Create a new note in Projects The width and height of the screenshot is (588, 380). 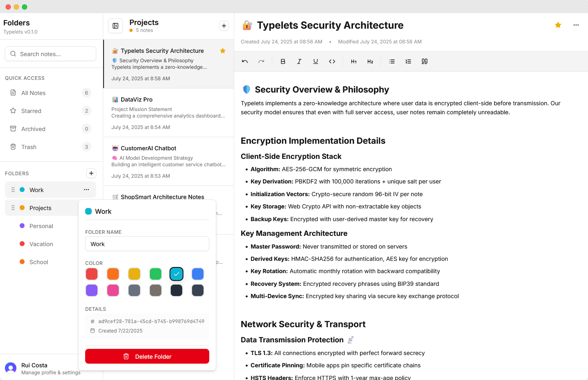(224, 26)
